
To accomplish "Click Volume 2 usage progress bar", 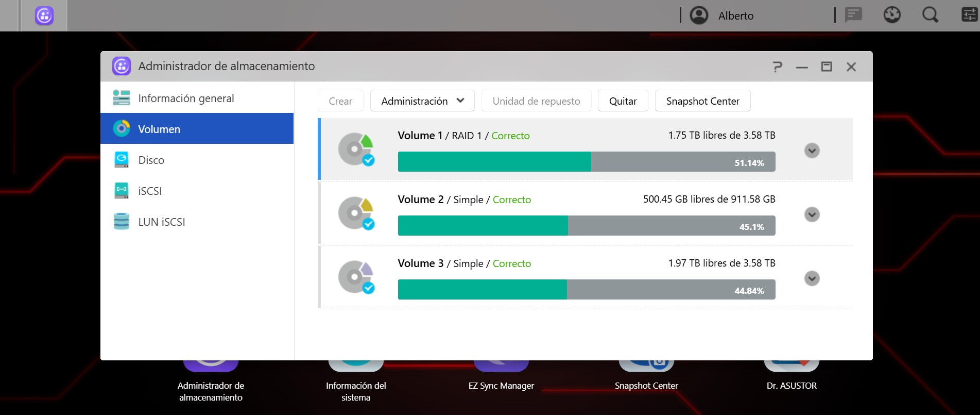I will (586, 226).
